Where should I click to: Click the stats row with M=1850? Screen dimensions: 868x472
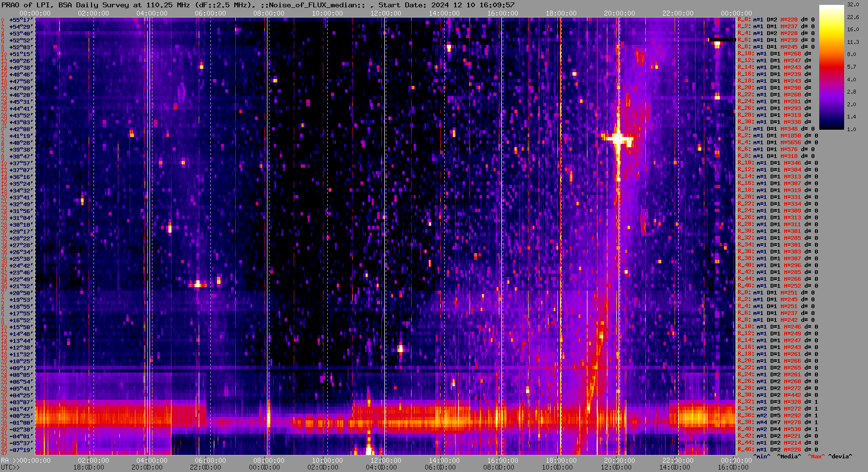777,136
